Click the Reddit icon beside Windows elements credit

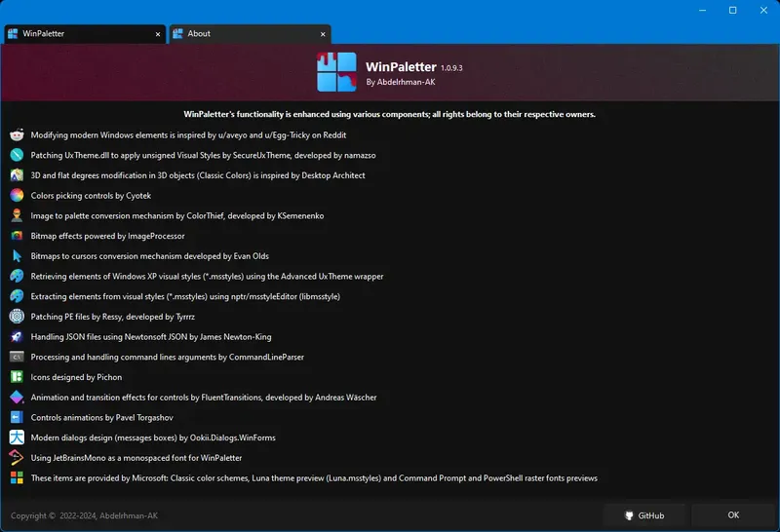pos(17,134)
